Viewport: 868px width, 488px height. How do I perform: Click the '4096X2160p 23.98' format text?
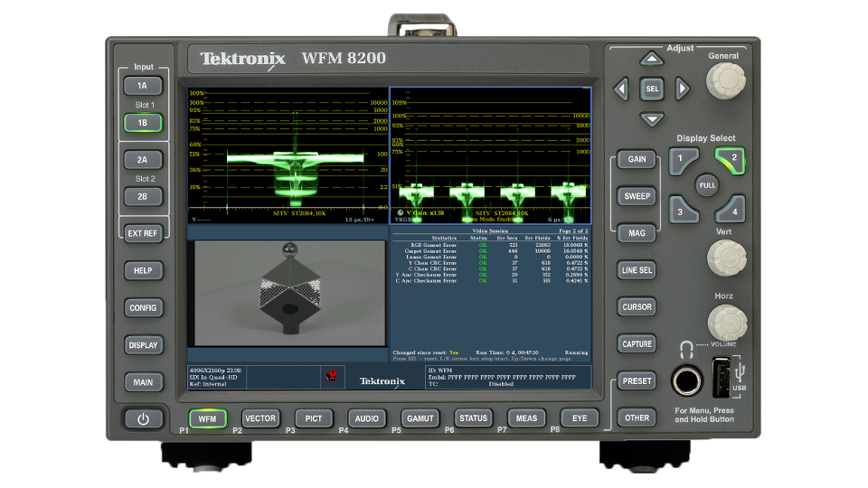click(215, 371)
